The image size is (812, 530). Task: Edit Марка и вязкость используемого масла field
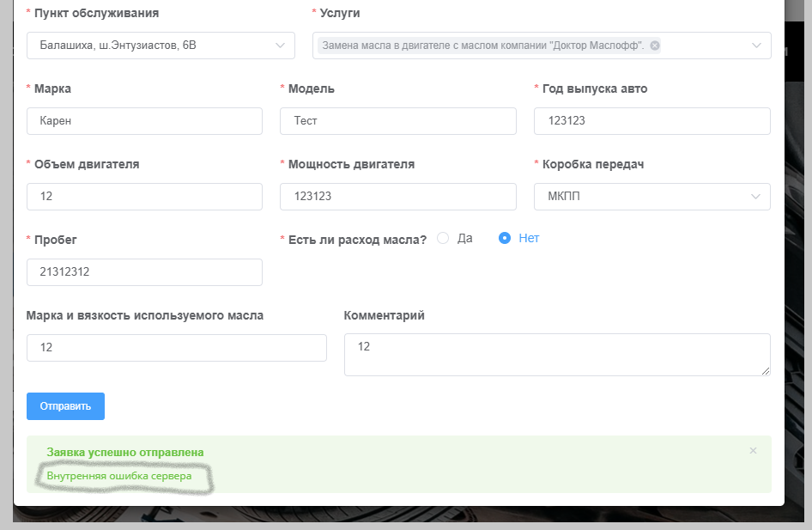(177, 348)
